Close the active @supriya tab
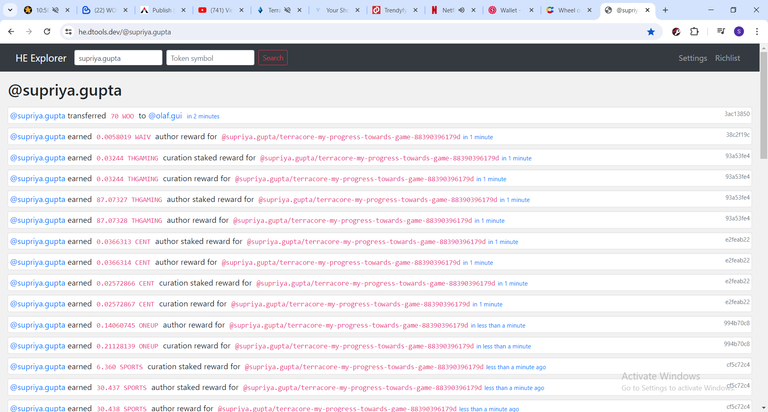The image size is (768, 412). (647, 10)
